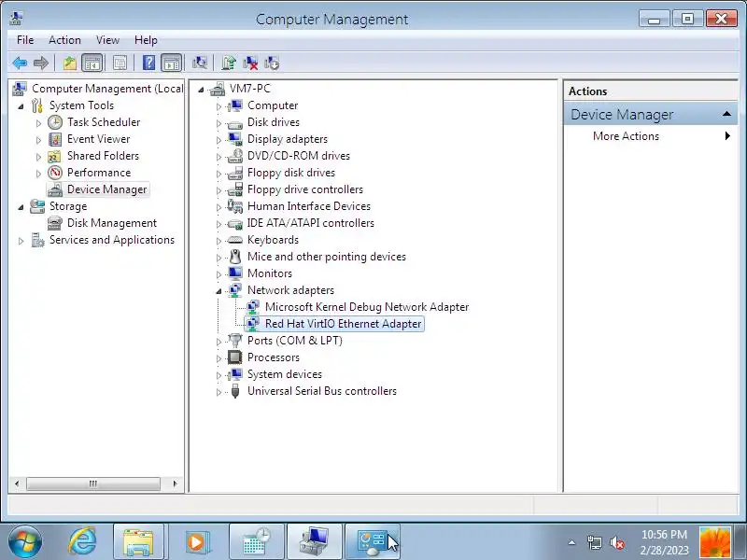Select IDE ATA/ATAPI controllers category
This screenshot has height=560, width=747.
pyautogui.click(x=311, y=223)
